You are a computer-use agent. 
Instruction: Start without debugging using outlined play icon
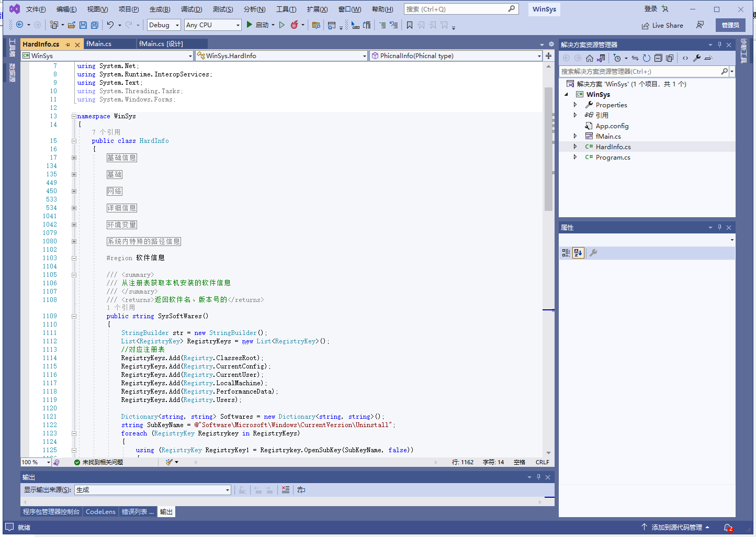click(x=282, y=25)
